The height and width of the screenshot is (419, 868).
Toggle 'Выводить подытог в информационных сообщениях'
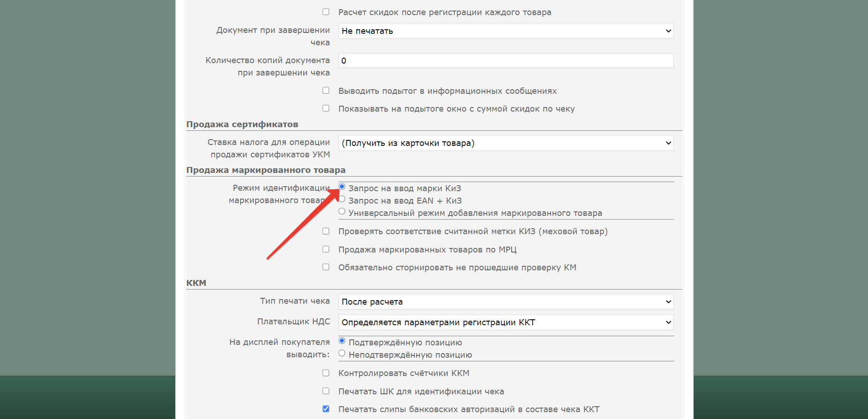326,91
